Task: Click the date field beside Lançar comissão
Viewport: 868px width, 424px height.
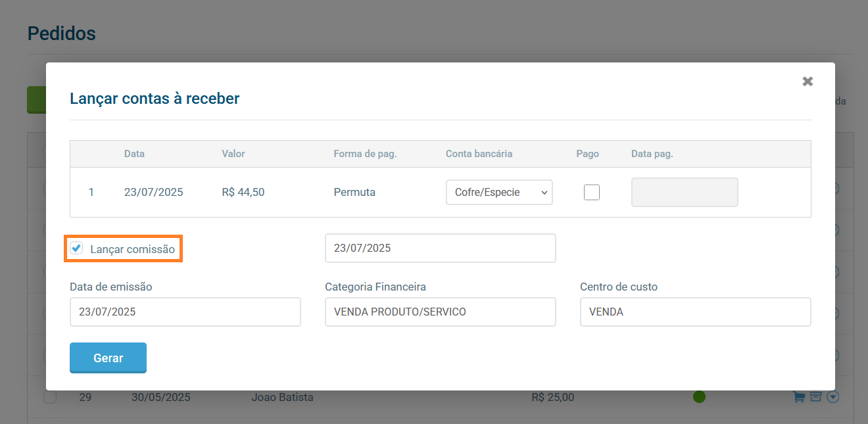Action: [x=440, y=248]
